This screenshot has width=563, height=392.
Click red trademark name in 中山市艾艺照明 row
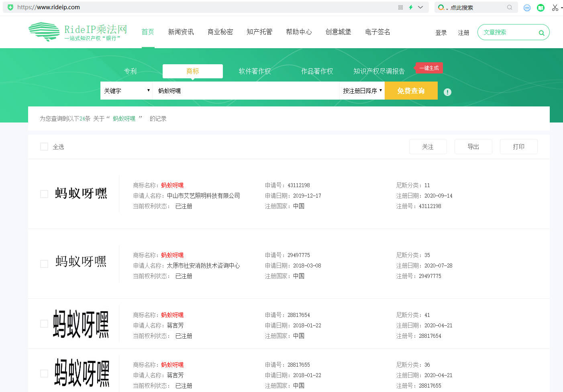tap(172, 185)
